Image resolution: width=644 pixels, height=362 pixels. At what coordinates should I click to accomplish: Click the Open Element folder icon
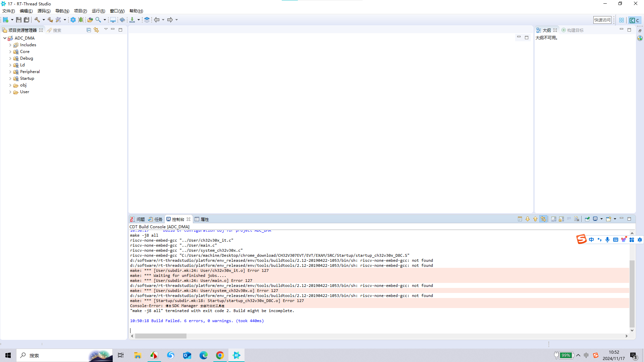[90, 20]
